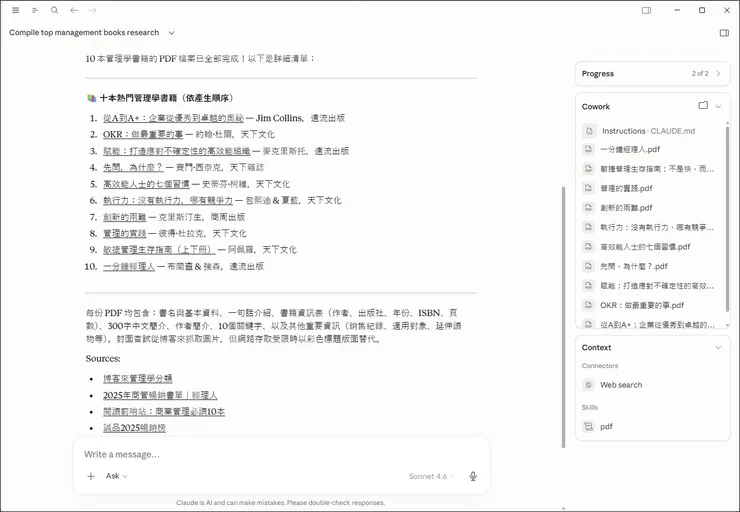Open link 從A到A+ book title
This screenshot has height=512, width=740.
(x=173, y=118)
